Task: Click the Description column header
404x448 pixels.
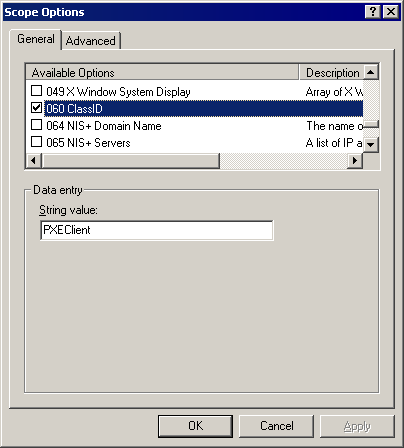Action: tap(331, 72)
